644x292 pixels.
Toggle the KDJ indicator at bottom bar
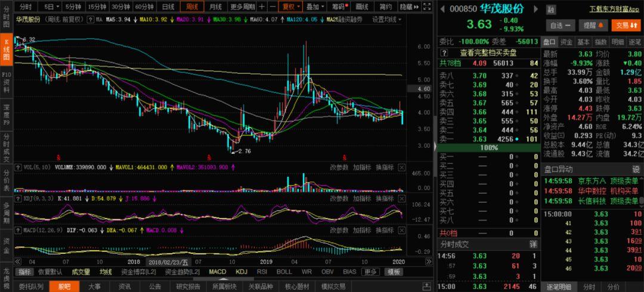(242, 272)
